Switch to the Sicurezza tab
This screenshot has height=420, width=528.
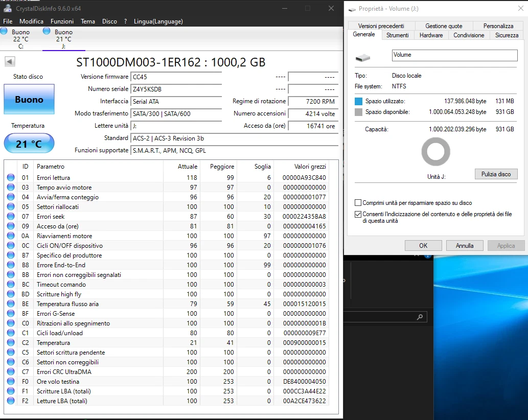click(507, 35)
